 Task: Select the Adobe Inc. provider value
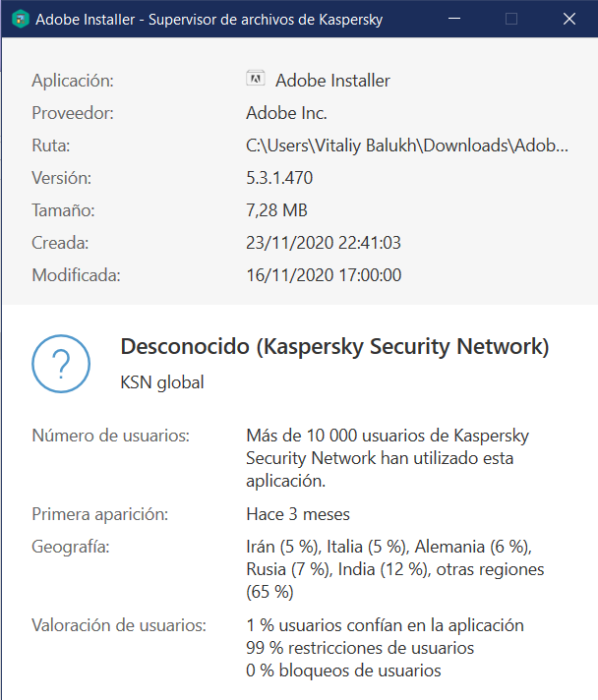tap(286, 113)
